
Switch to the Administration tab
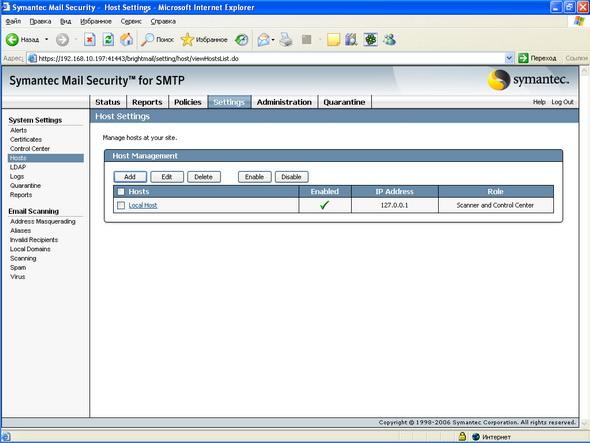coord(284,102)
